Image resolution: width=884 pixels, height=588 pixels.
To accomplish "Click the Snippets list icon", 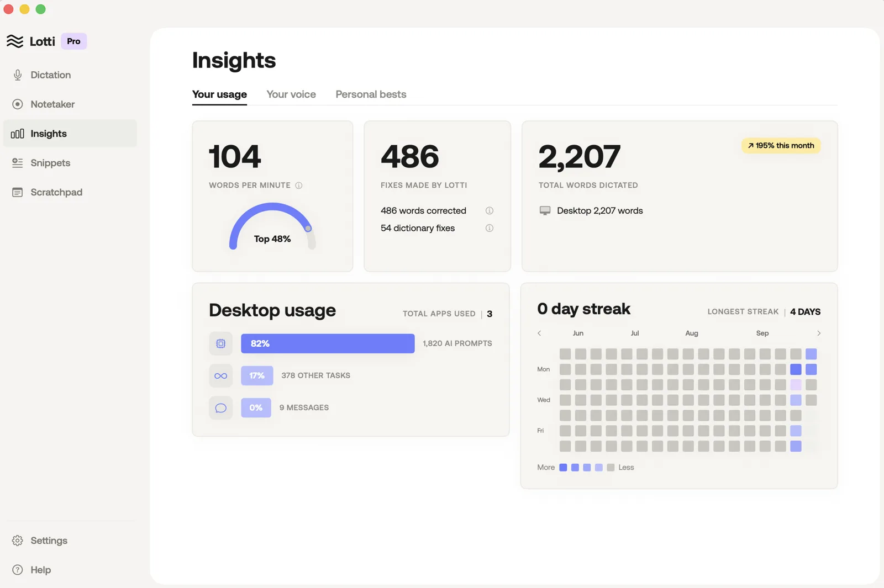I will (x=18, y=163).
